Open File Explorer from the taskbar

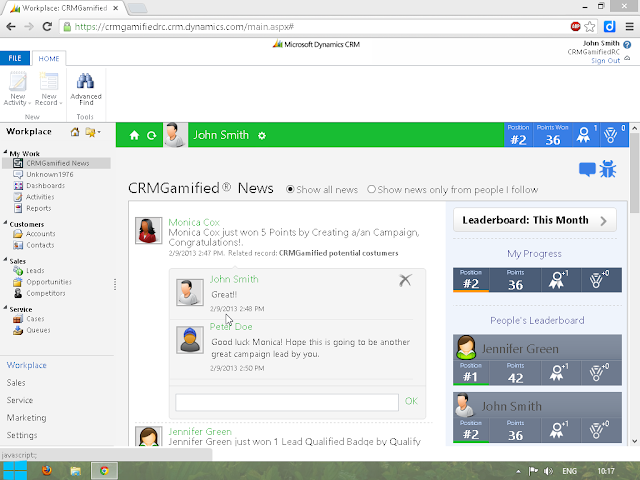(76, 471)
